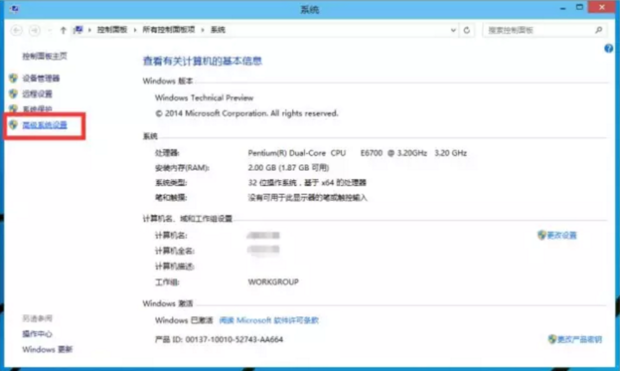Refresh the page with refresh icon

(467, 30)
